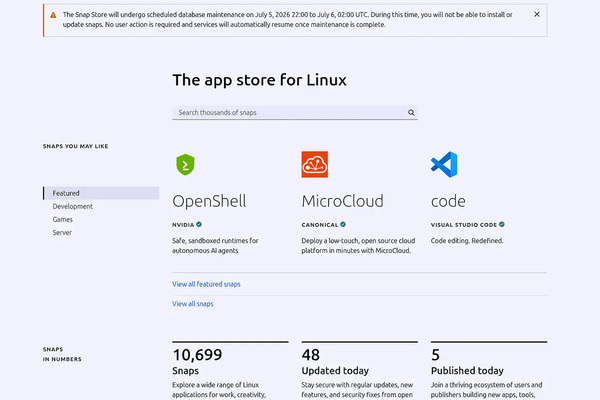The height and width of the screenshot is (400, 600).
Task: Open the code snap title
Action: (x=448, y=201)
